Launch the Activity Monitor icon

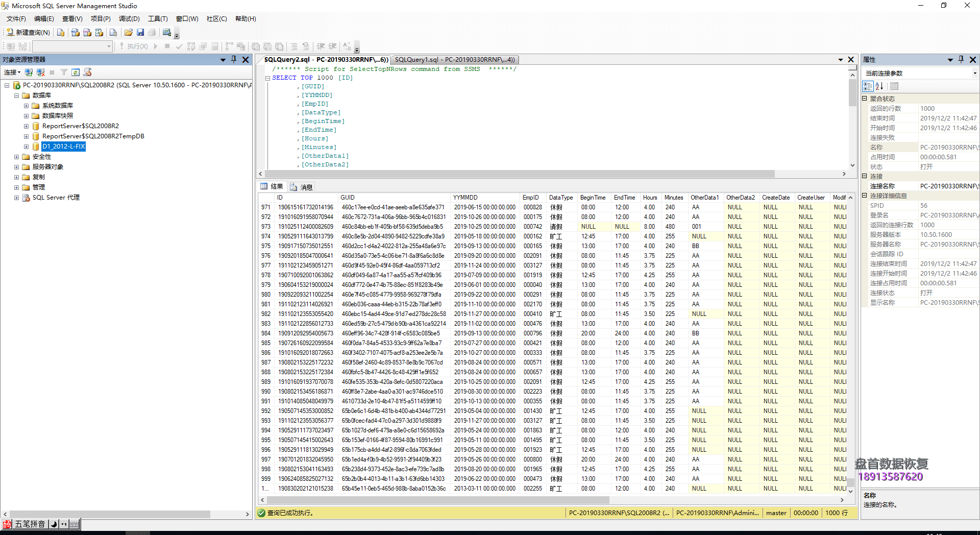[x=167, y=33]
